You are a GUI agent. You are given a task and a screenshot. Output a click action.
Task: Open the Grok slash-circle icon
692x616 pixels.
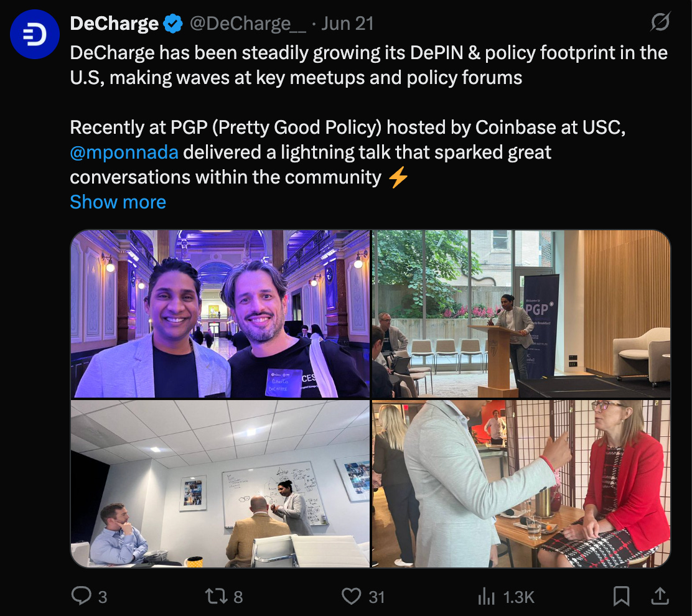pos(660,22)
